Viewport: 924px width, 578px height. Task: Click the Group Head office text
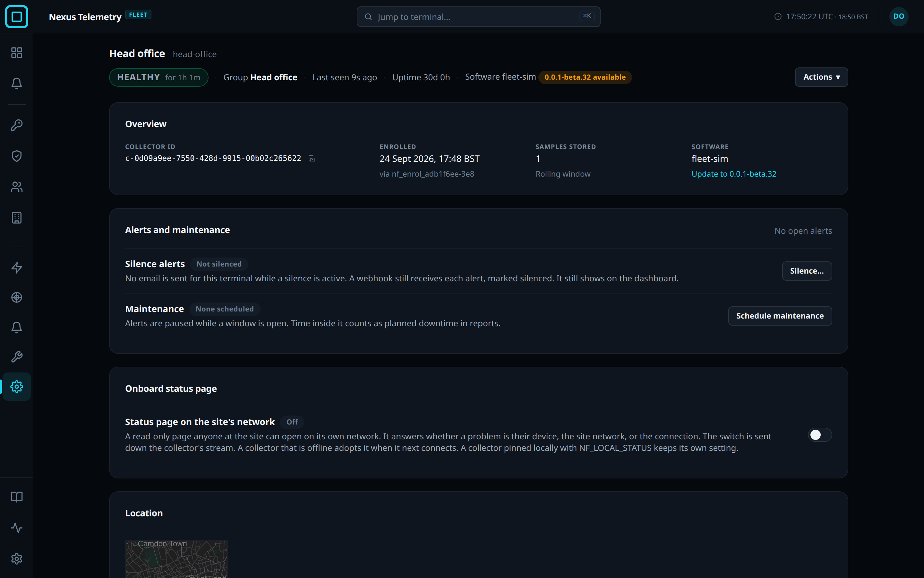[x=261, y=77]
